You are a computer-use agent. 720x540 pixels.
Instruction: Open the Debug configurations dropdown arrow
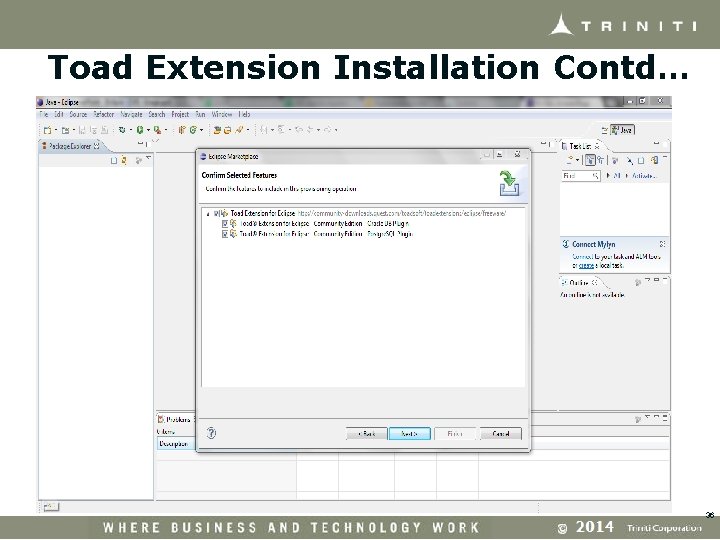(x=130, y=131)
